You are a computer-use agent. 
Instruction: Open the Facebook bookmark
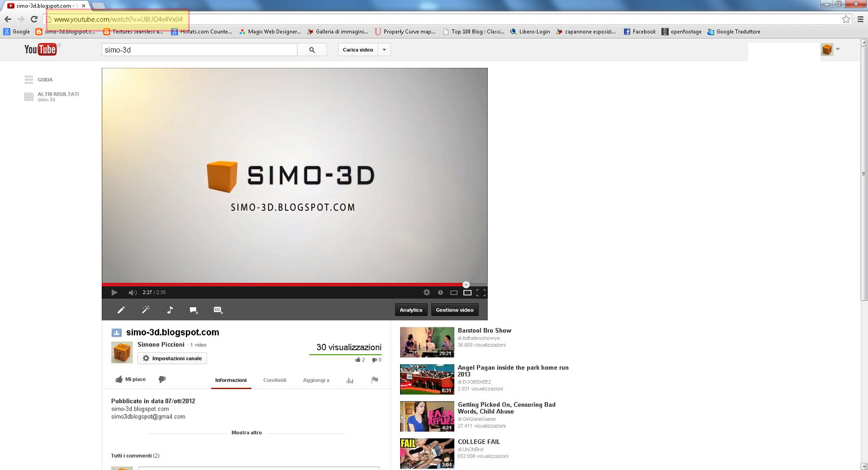click(640, 32)
